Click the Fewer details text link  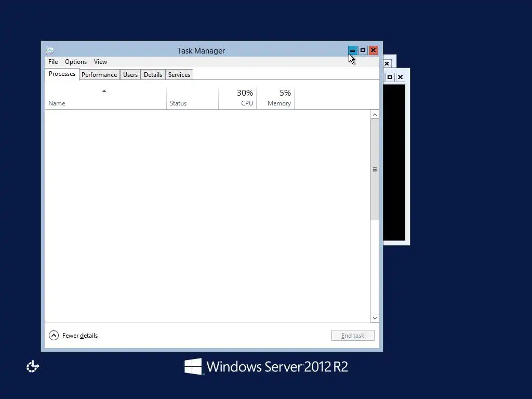(x=80, y=336)
